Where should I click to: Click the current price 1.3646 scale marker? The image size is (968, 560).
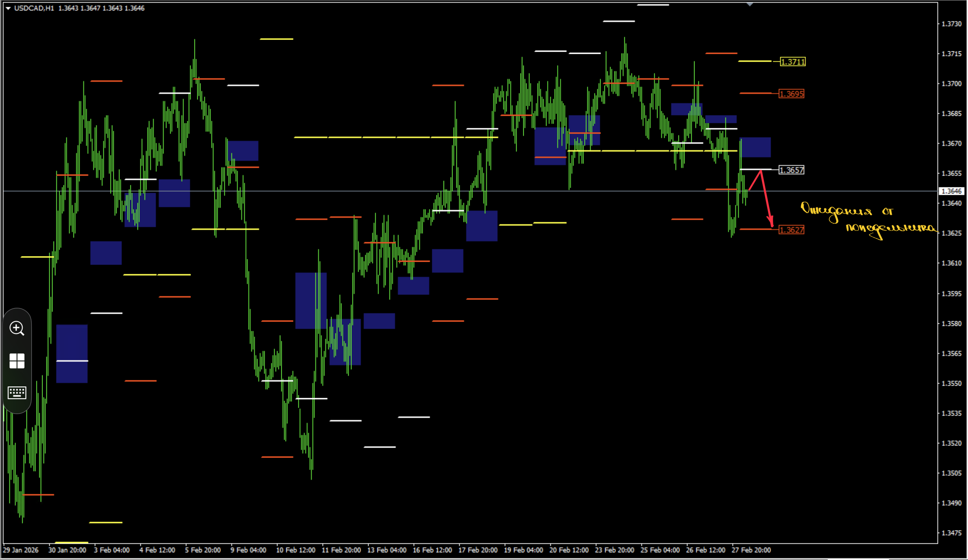951,191
